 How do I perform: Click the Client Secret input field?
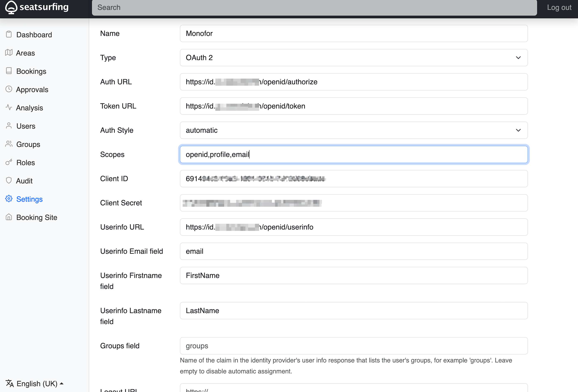353,203
